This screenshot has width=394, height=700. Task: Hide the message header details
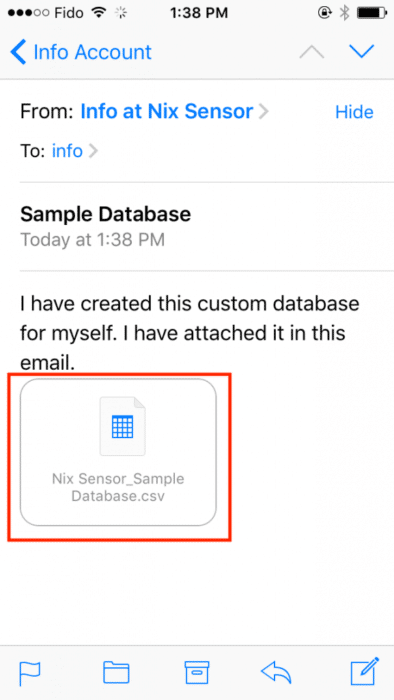[354, 112]
